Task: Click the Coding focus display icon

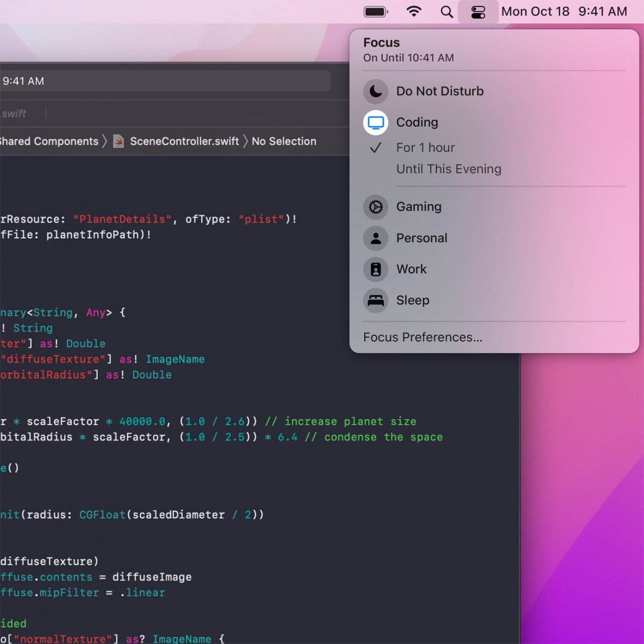Action: [376, 122]
